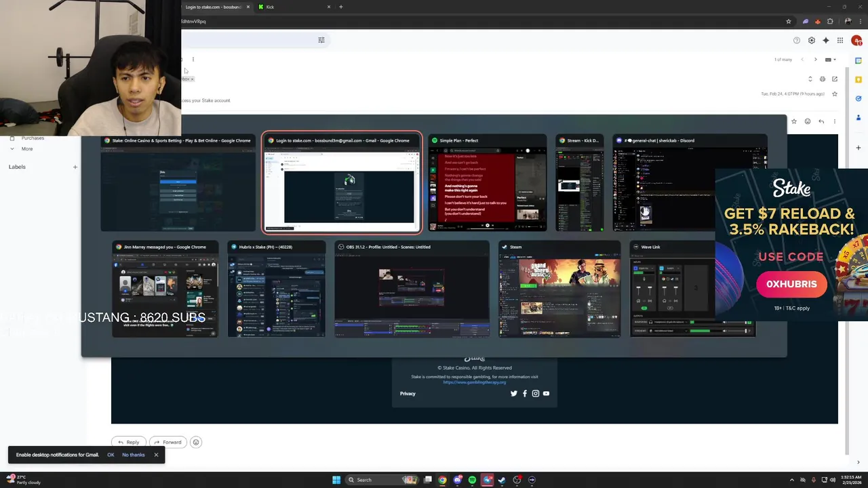Image resolution: width=868 pixels, height=488 pixels.
Task: Close the Kick browser tab
Action: [329, 7]
